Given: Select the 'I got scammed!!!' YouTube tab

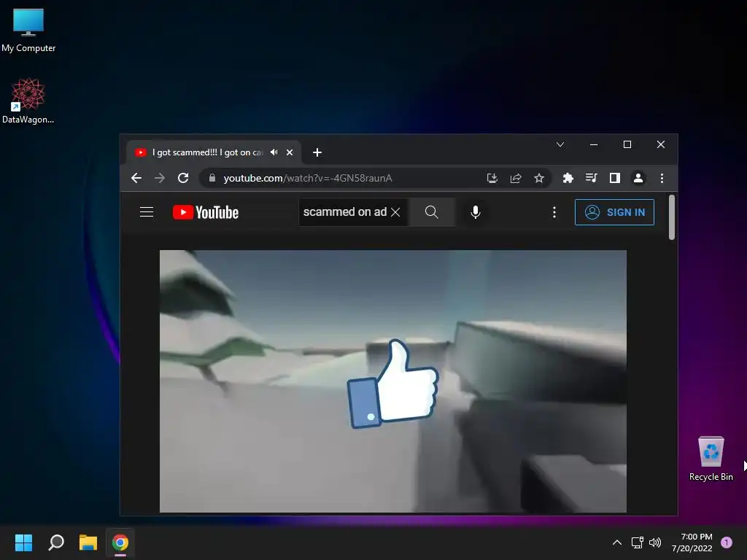Looking at the screenshot, I should (x=214, y=152).
